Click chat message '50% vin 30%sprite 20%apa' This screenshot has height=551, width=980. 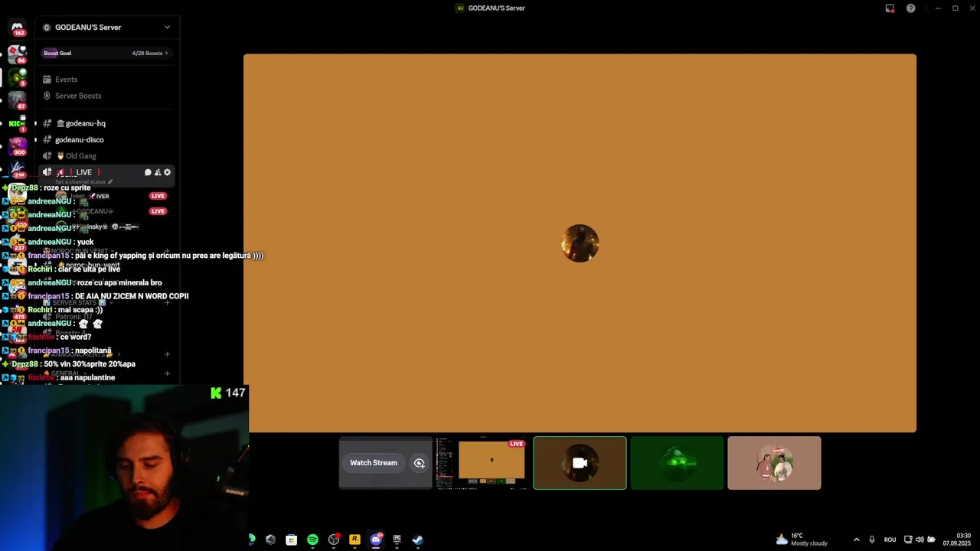coord(90,364)
